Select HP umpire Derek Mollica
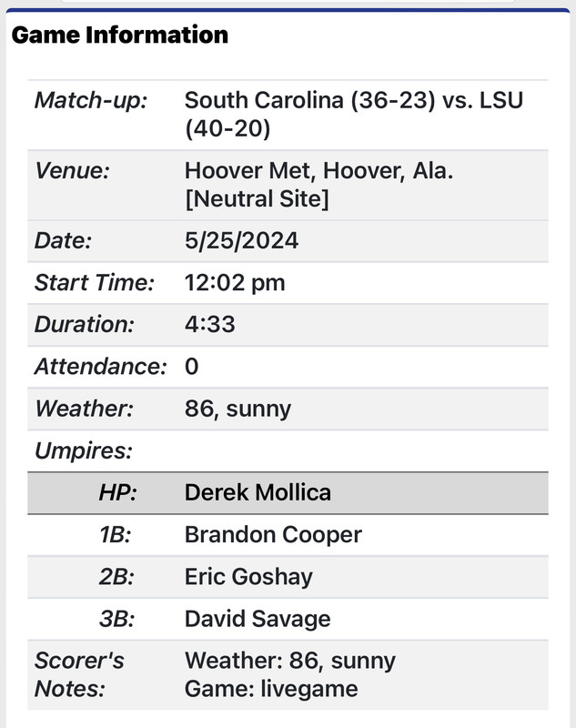The width and height of the screenshot is (576, 728). (258, 493)
